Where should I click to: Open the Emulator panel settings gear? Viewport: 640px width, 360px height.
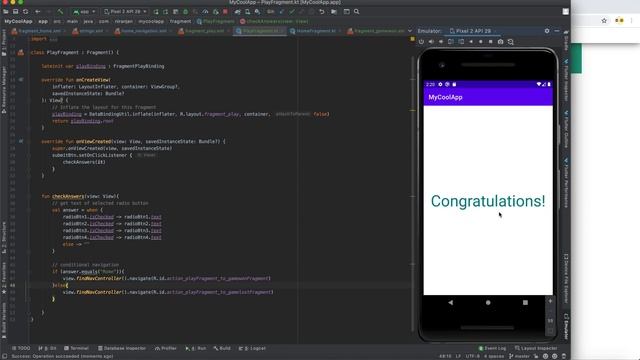click(547, 31)
